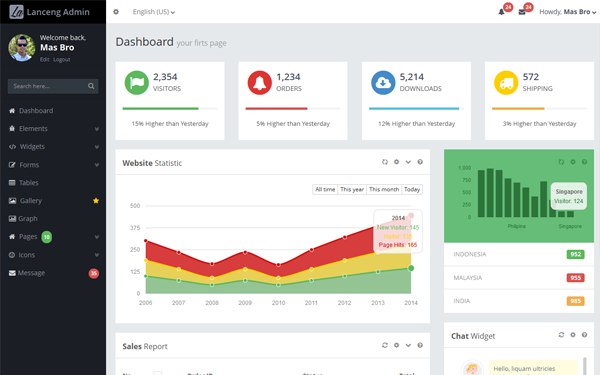600x375 pixels.
Task: Open Sales Report help icon
Action: (x=420, y=345)
